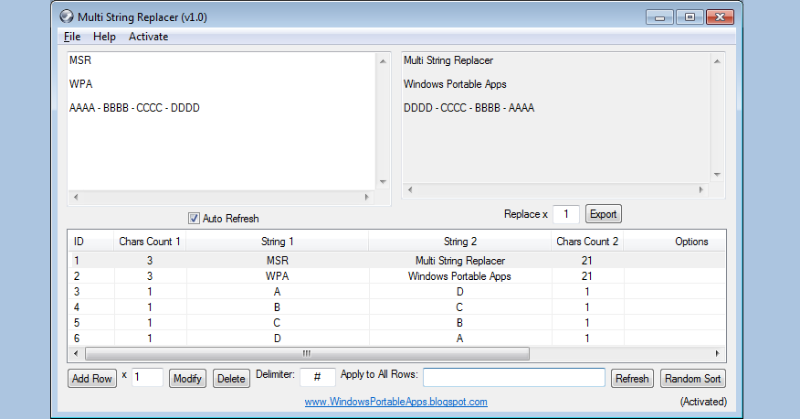The image size is (800, 419).
Task: Click the table scrollbar left arrow
Action: (x=76, y=353)
